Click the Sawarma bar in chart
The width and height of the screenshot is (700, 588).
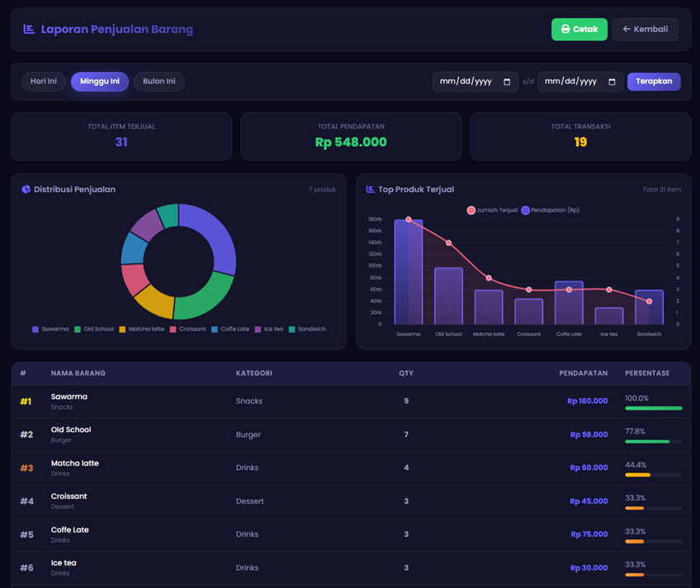[408, 272]
